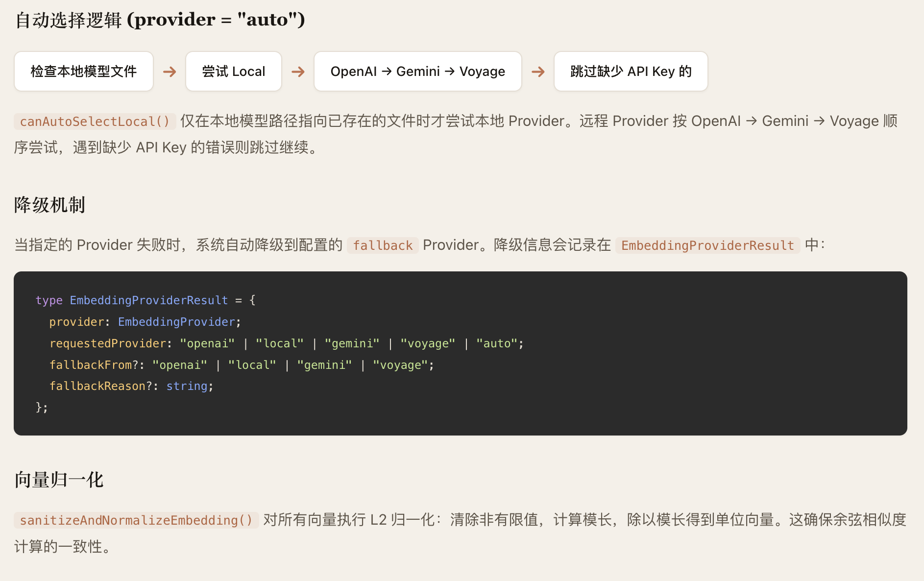Click the sanitizeAndNormalizeEmbedding() inline code
This screenshot has height=581, width=924.
(x=136, y=520)
